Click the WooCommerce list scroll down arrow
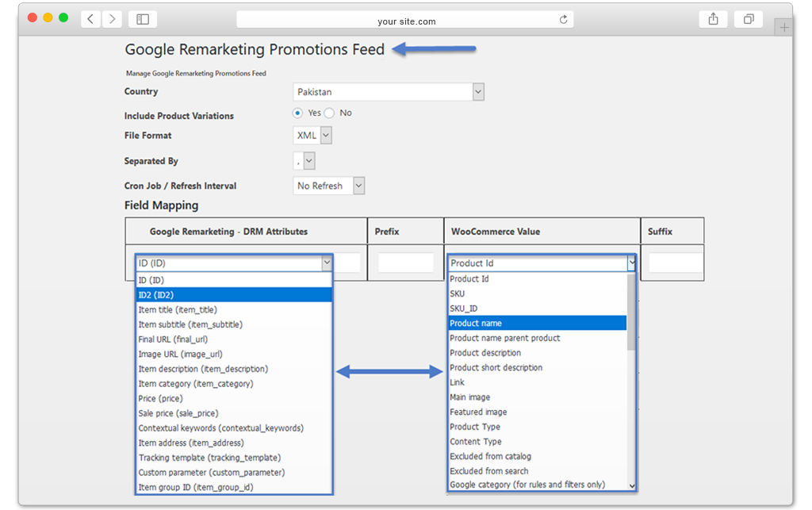The image size is (812, 510). tap(632, 485)
